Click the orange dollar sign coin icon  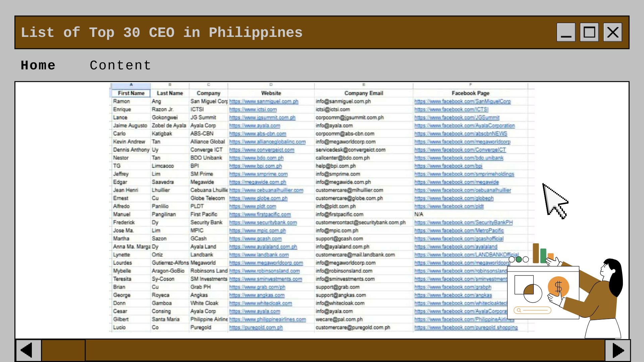(x=558, y=287)
